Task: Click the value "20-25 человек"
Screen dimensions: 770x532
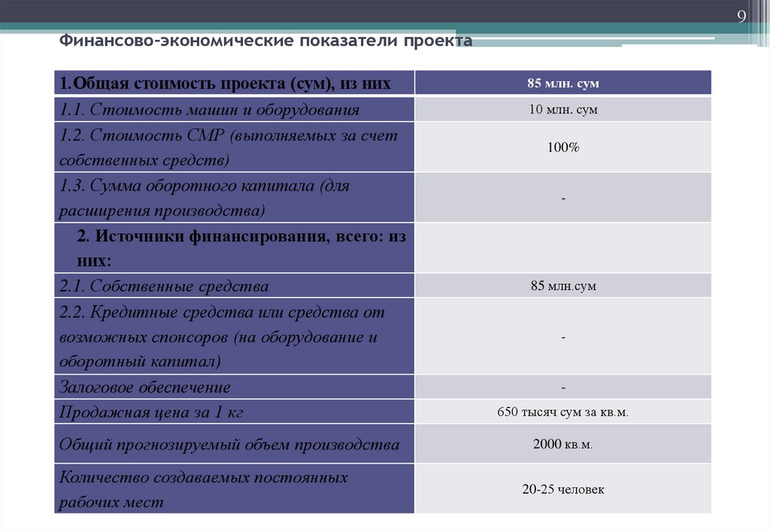Action: 563,489
